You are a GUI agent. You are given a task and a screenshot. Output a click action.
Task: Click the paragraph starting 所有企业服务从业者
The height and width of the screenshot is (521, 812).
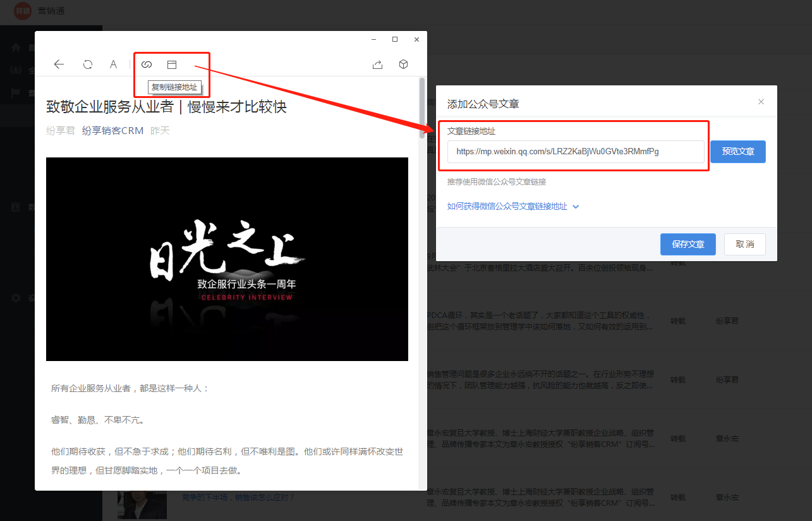[x=130, y=388]
